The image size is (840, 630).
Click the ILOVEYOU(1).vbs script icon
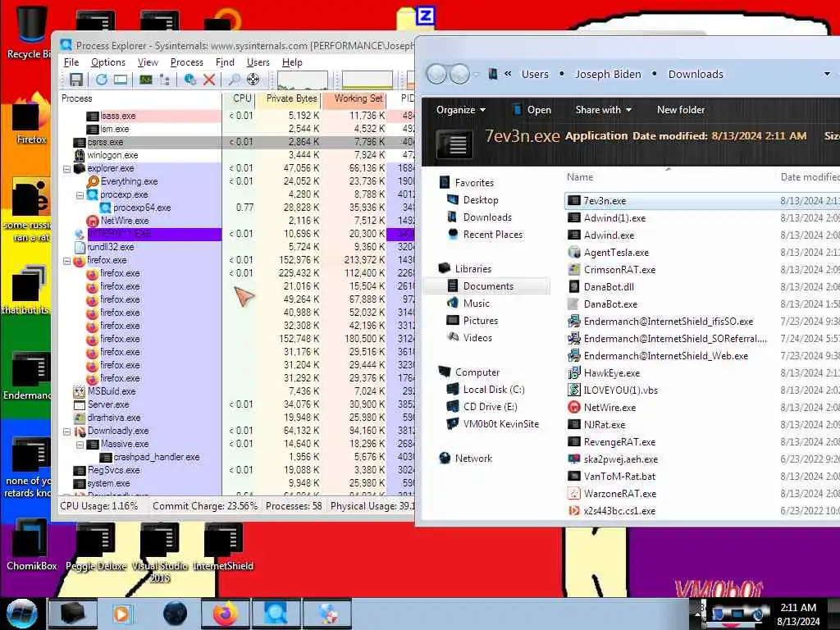point(573,390)
